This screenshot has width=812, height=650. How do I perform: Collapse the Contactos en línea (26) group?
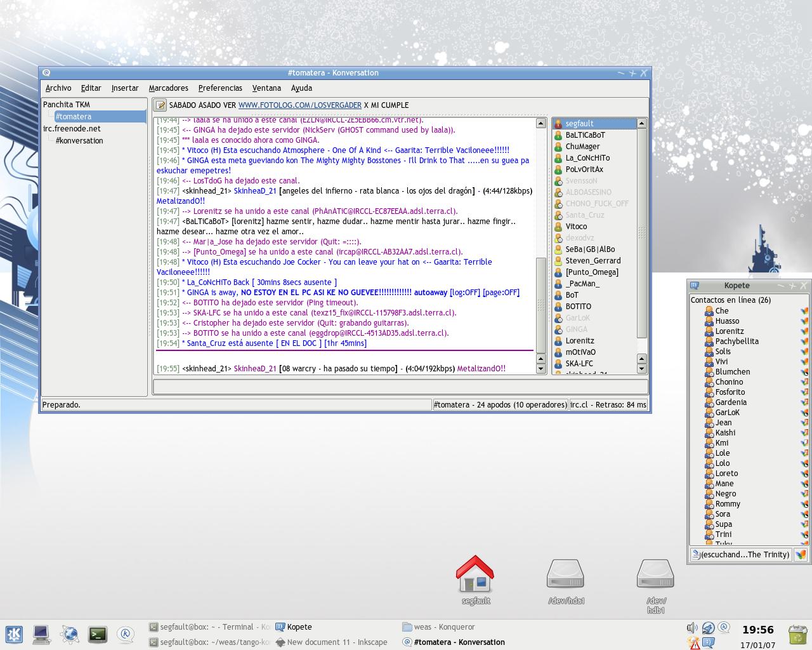click(x=730, y=300)
